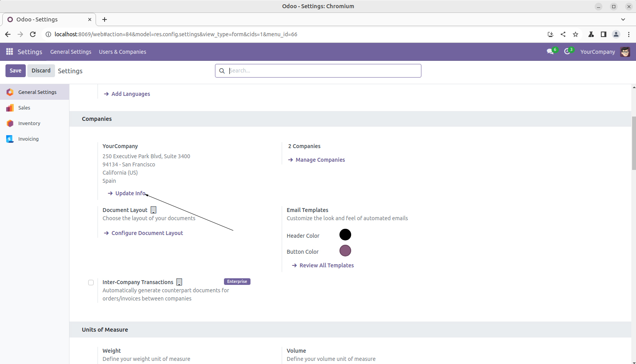
Task: Open the Invoicing settings section
Action: click(x=28, y=139)
